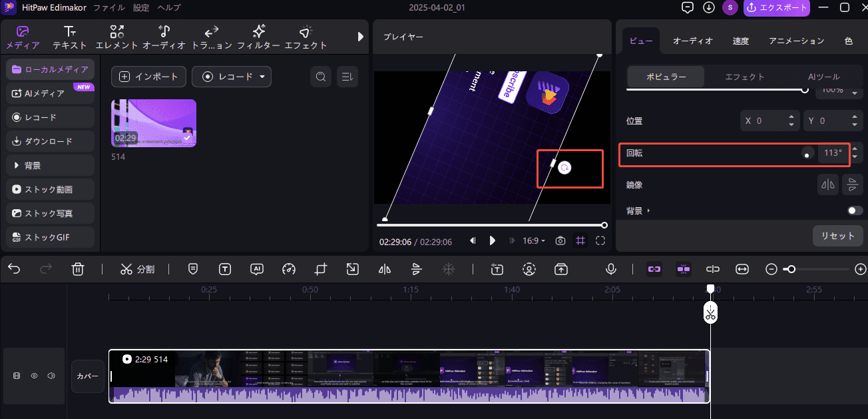Switch to the エフェクト tab in the right panel
This screenshot has height=419, width=868.
pyautogui.click(x=745, y=77)
